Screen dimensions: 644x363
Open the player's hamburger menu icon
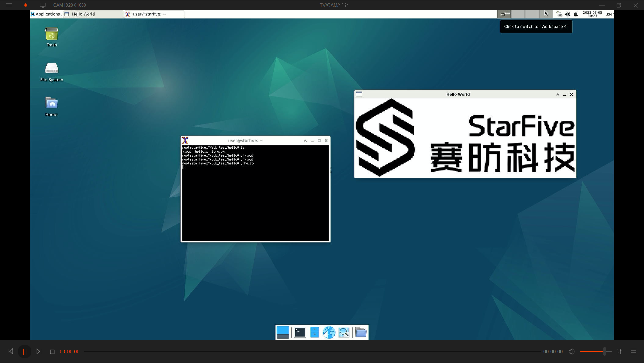[9, 5]
